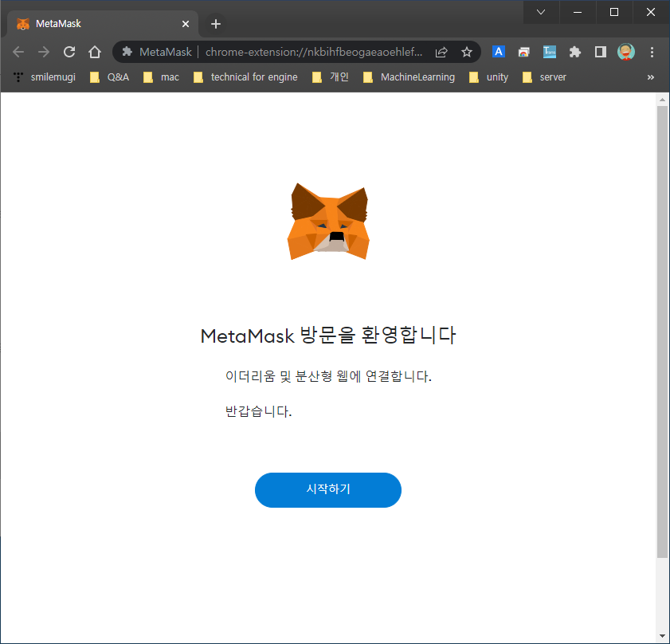Open the unity bookmark folder
Image resolution: width=670 pixels, height=644 pixels.
489,77
